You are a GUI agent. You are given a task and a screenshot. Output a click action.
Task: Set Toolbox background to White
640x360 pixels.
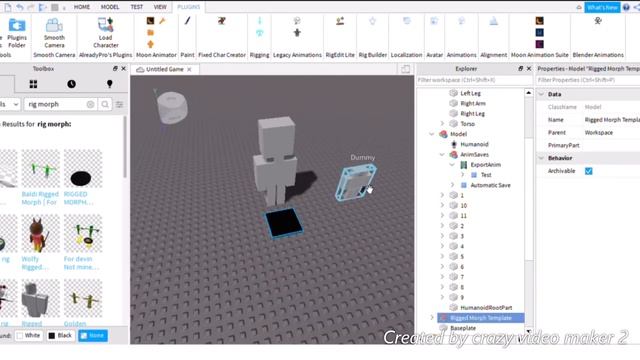29,336
